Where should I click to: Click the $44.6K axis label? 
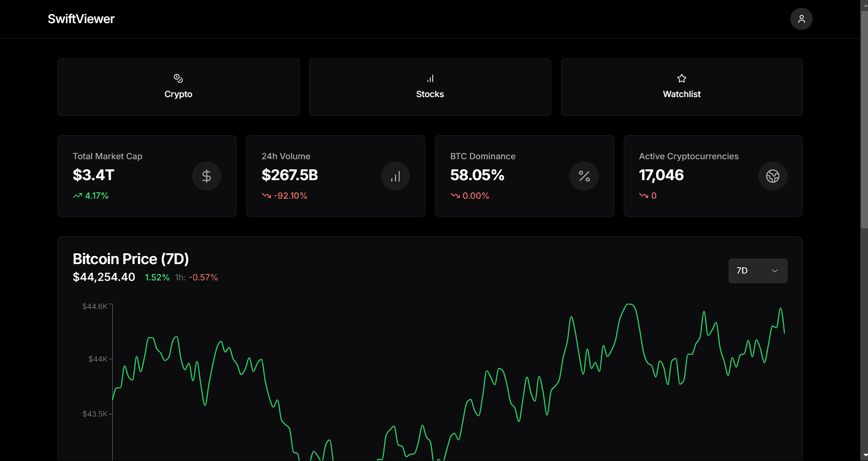(95, 307)
